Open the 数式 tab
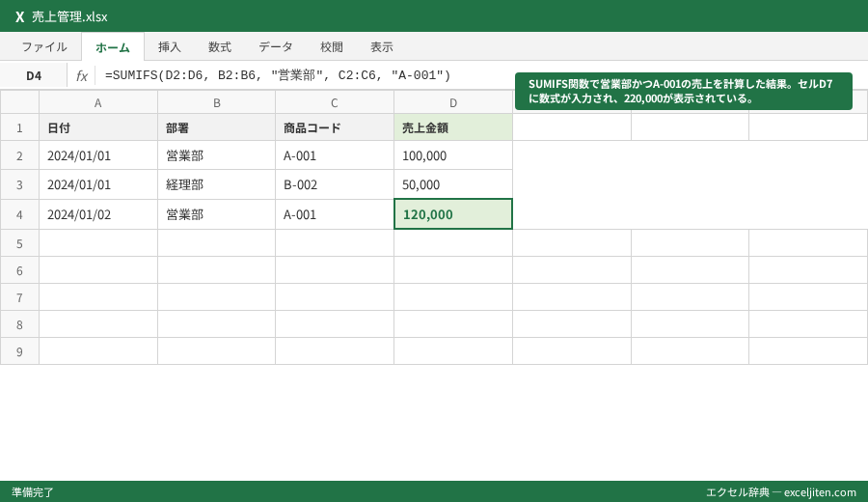The image size is (868, 502). click(x=220, y=47)
